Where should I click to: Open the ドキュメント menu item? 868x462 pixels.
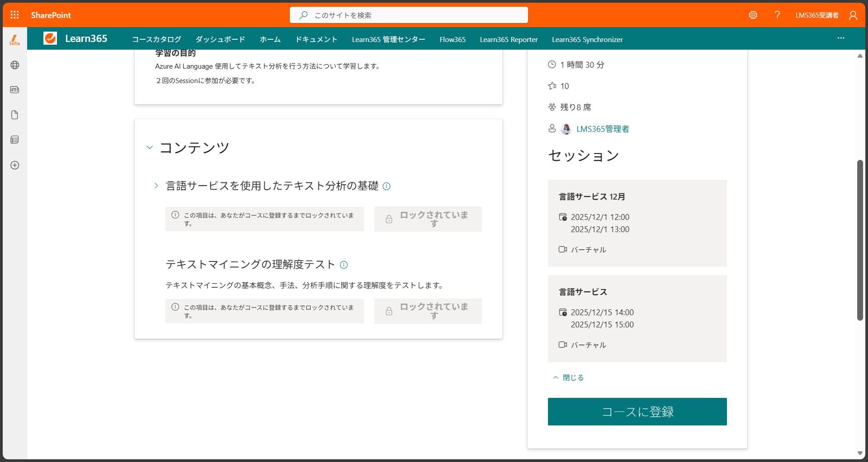coord(316,39)
